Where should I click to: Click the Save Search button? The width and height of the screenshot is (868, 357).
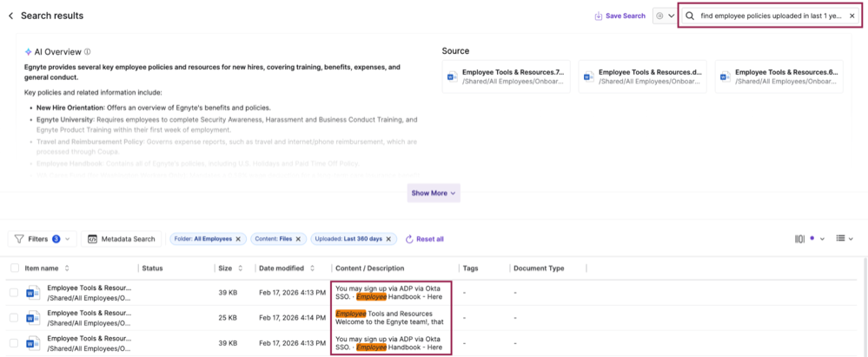click(x=620, y=16)
